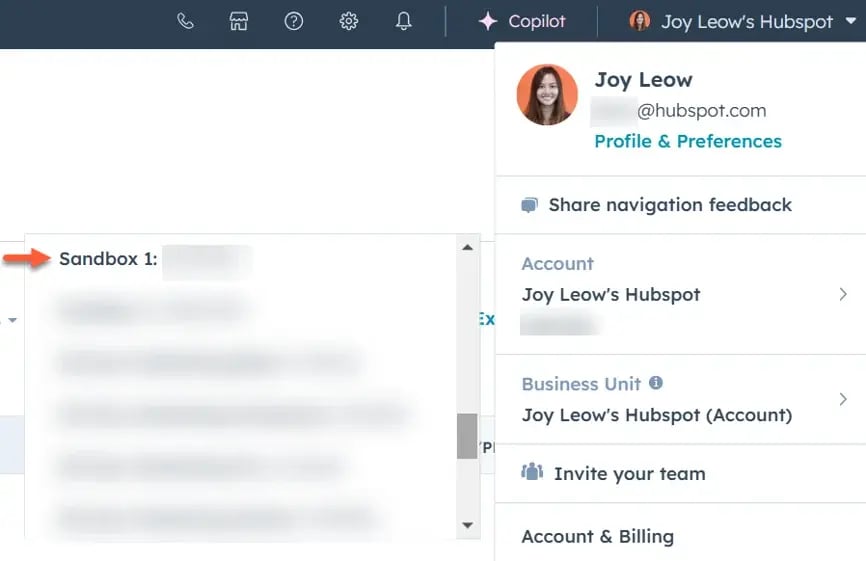Open Account & Billing menu item

coord(597,537)
